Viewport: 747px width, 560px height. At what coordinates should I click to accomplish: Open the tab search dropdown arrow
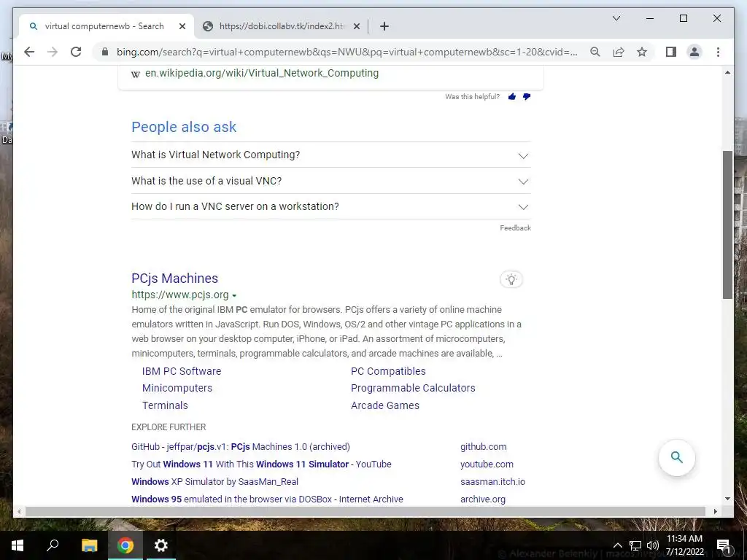616,18
